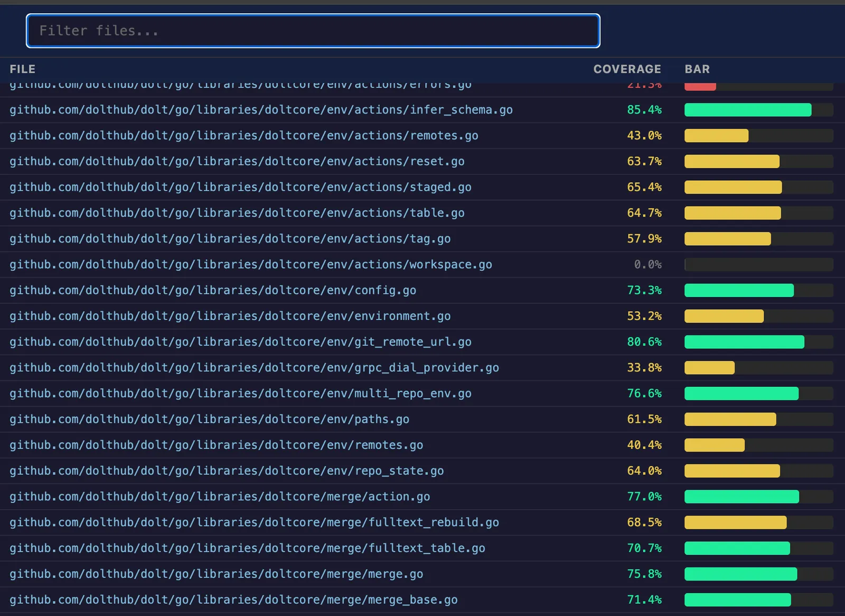The image size is (845, 616).
Task: Click the BAR column header
Action: click(697, 69)
